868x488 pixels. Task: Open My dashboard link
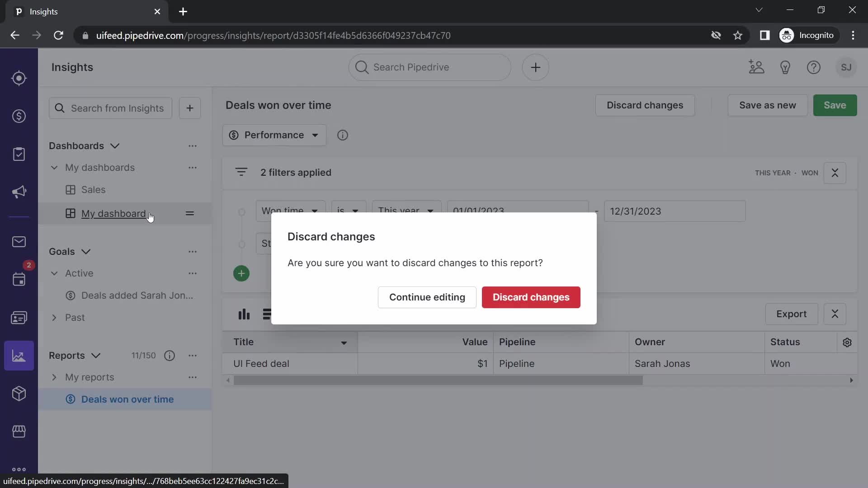coord(113,213)
